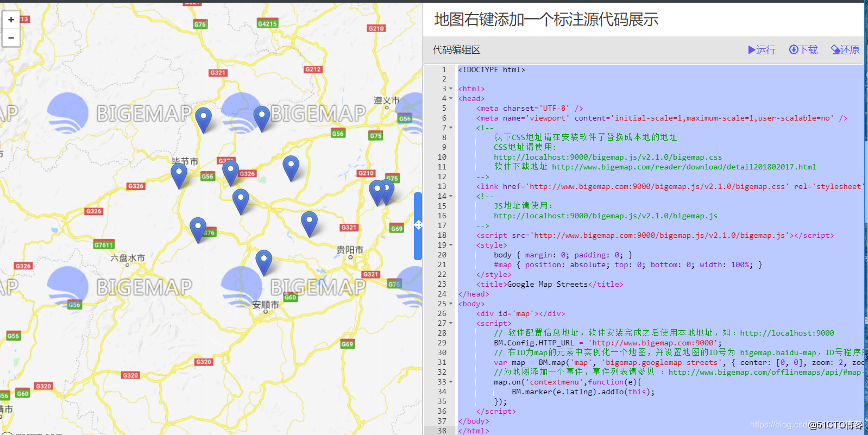Image resolution: width=868 pixels, height=435 pixels.
Task: Click the G60 shield near 安顺市
Action: [290, 297]
